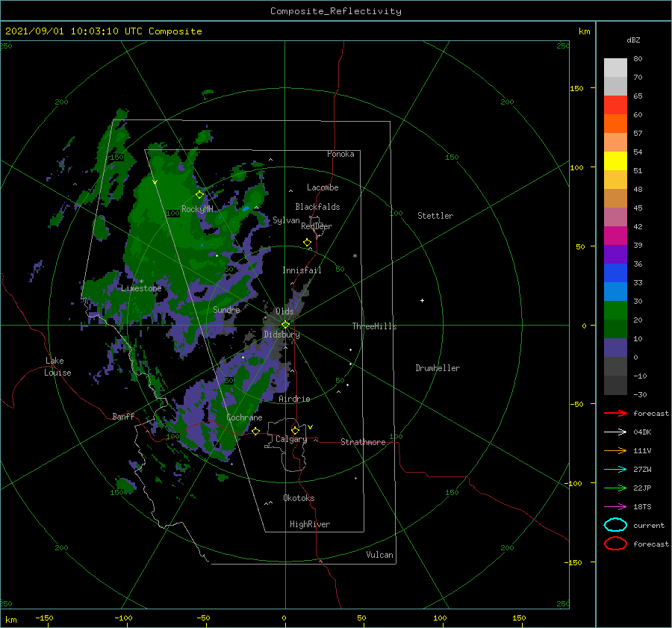Select the Calgary city label
Viewport: 672px width, 628px height.
[291, 439]
